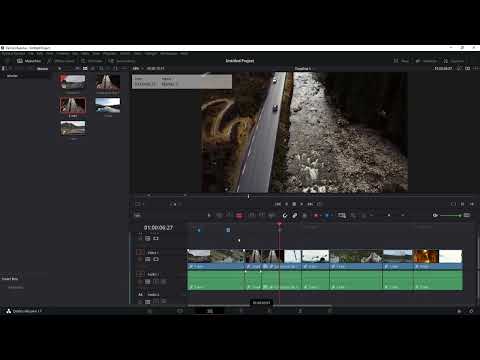Select the Blade edit mode tool
This screenshot has width=480, height=360.
click(239, 216)
